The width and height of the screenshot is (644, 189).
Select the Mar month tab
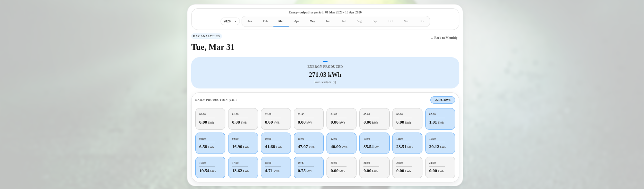(281, 21)
